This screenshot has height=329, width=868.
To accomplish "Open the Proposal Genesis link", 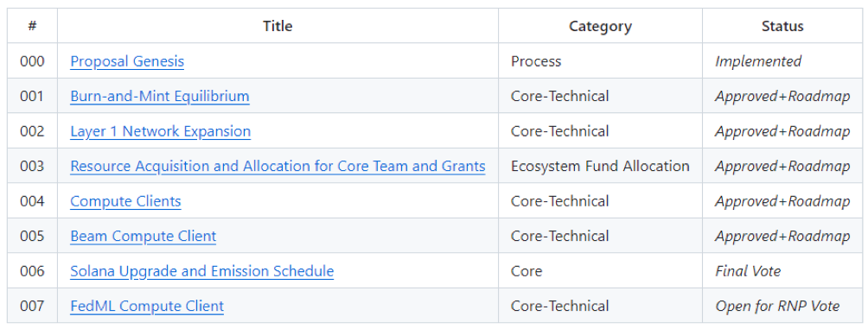I will tap(127, 60).
